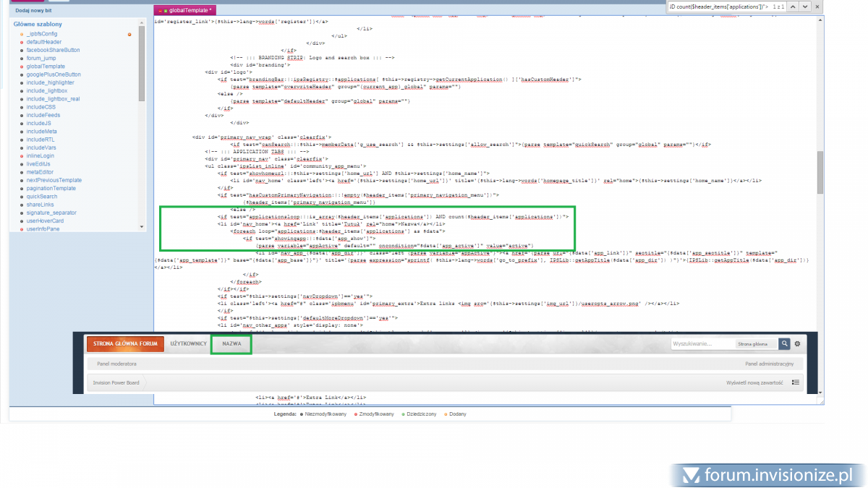Click the magnifier search button in forum preview
Screen dimensions: 868x488
(784, 344)
